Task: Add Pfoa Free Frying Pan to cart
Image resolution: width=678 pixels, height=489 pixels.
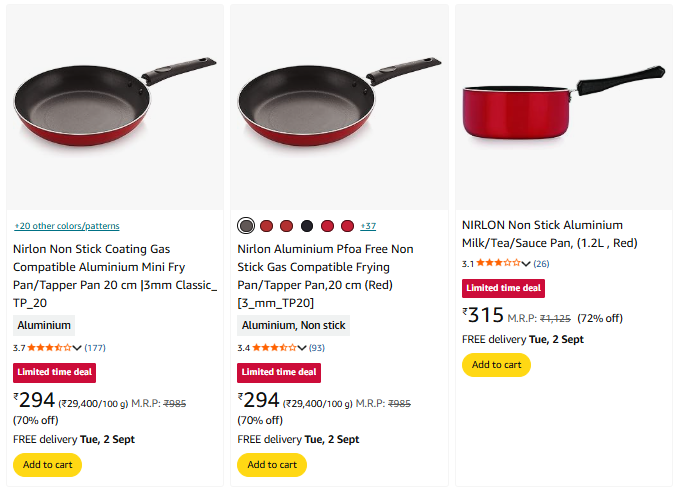Action: click(x=272, y=465)
